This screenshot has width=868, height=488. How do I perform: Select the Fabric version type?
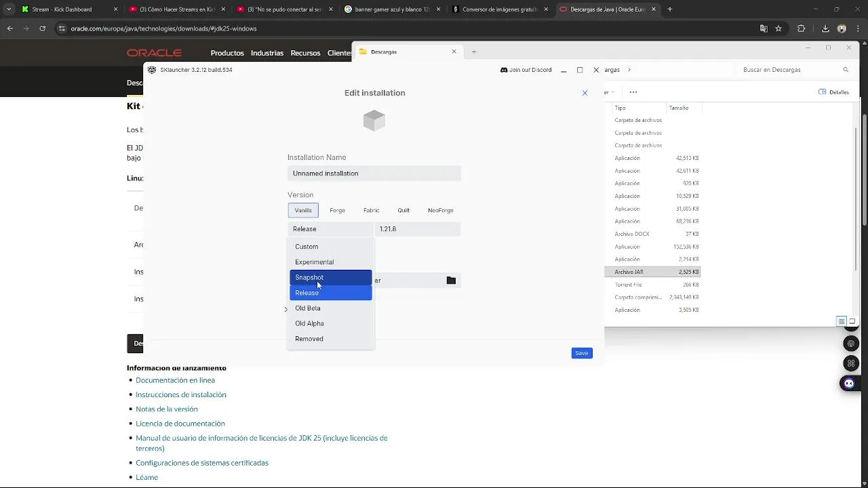(x=371, y=210)
